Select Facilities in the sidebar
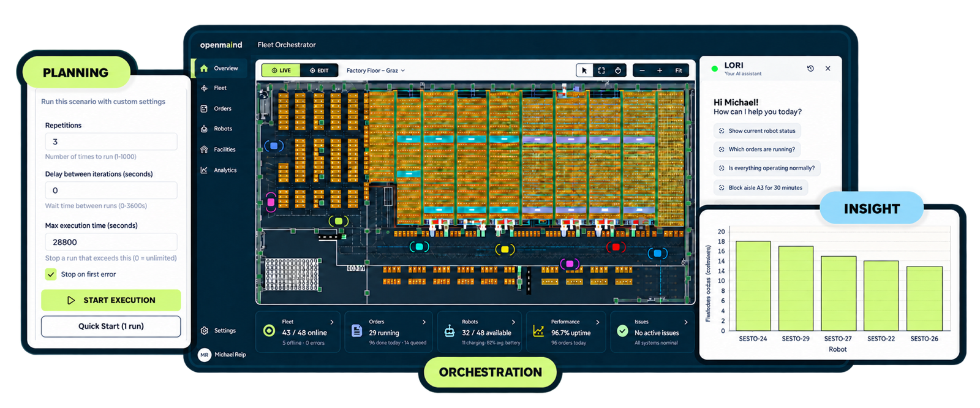 (x=224, y=149)
